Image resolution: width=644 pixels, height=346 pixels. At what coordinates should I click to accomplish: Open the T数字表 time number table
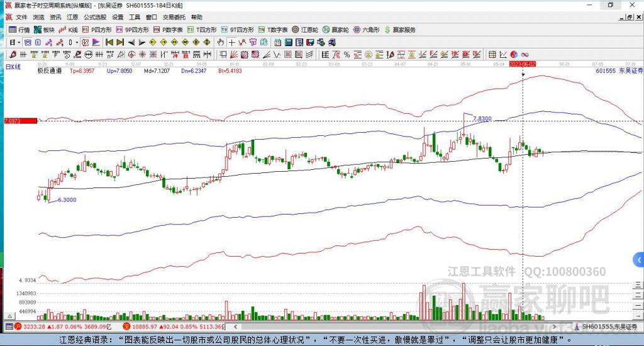click(x=273, y=30)
